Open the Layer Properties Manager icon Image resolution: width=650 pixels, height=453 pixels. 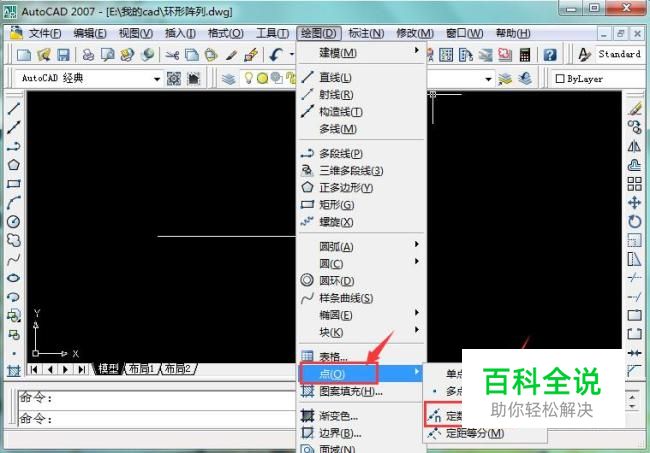pos(228,78)
